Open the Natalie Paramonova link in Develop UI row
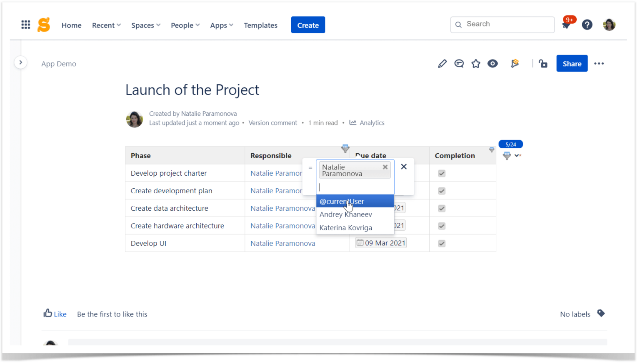640x364 pixels. 282,243
